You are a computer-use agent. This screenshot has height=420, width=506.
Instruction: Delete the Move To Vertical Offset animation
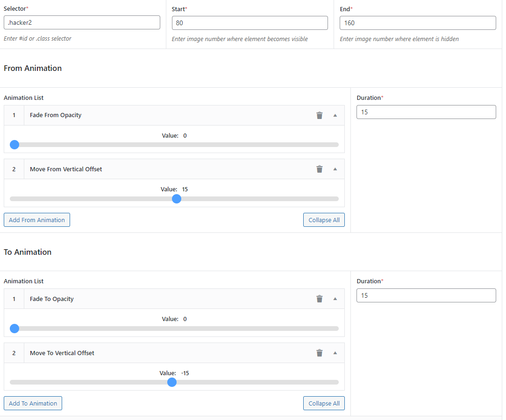click(x=320, y=353)
